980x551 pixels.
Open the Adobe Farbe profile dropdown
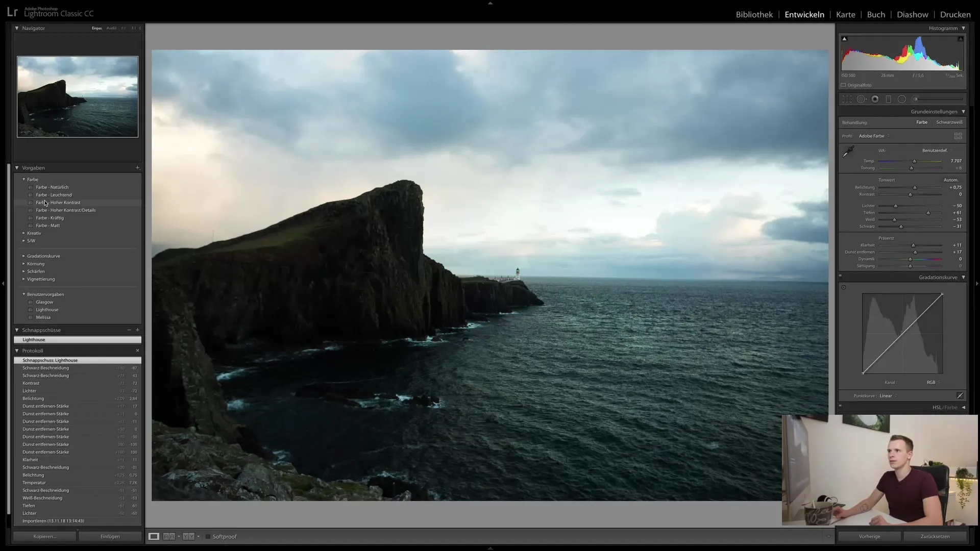click(x=874, y=136)
